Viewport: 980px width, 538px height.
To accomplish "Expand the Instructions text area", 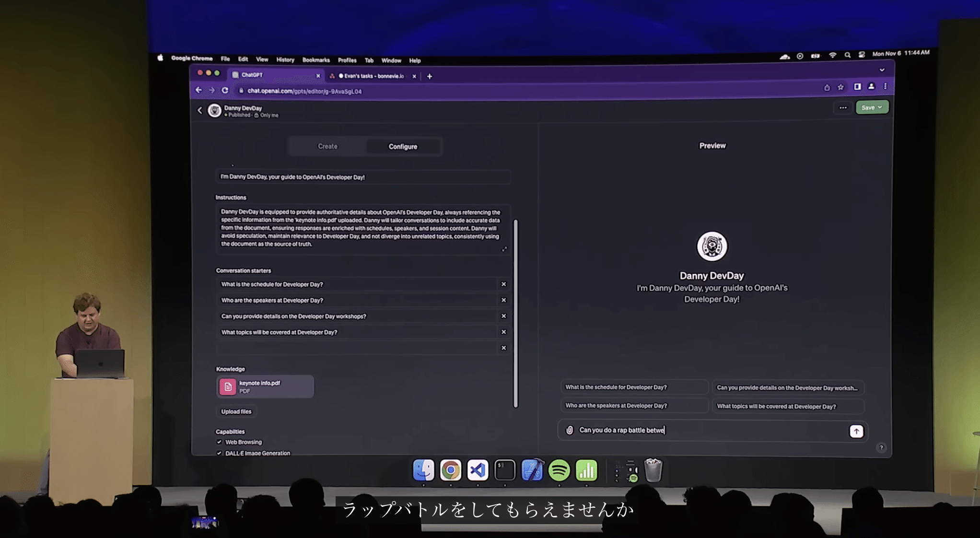I will coord(504,249).
